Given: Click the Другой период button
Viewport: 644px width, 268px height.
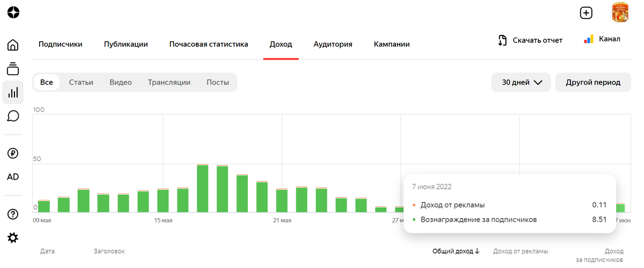Looking at the screenshot, I should 593,83.
